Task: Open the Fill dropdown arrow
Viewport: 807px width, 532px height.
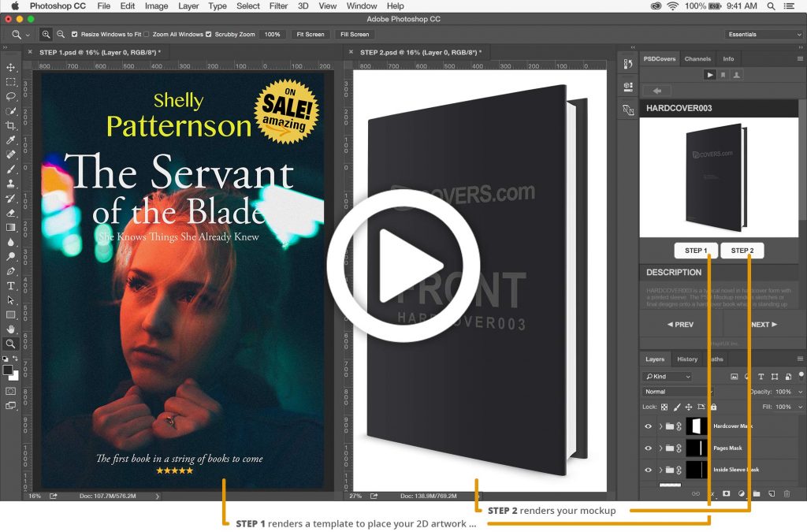Action: (801, 407)
